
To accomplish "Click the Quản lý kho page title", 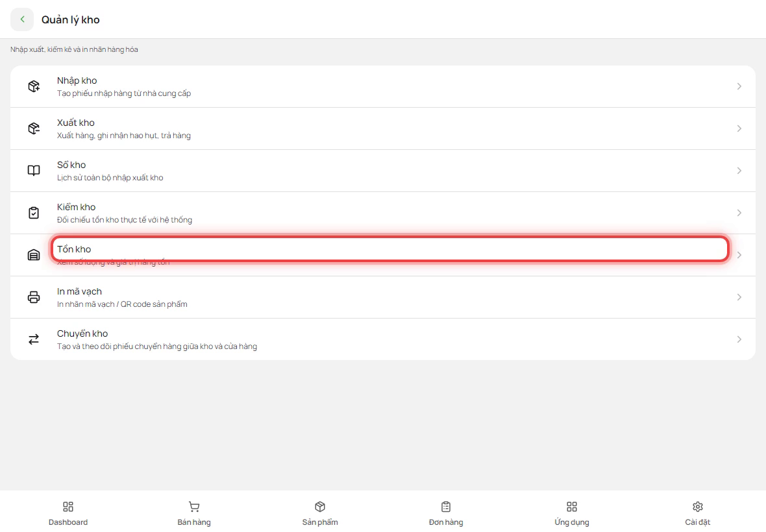I will click(70, 20).
